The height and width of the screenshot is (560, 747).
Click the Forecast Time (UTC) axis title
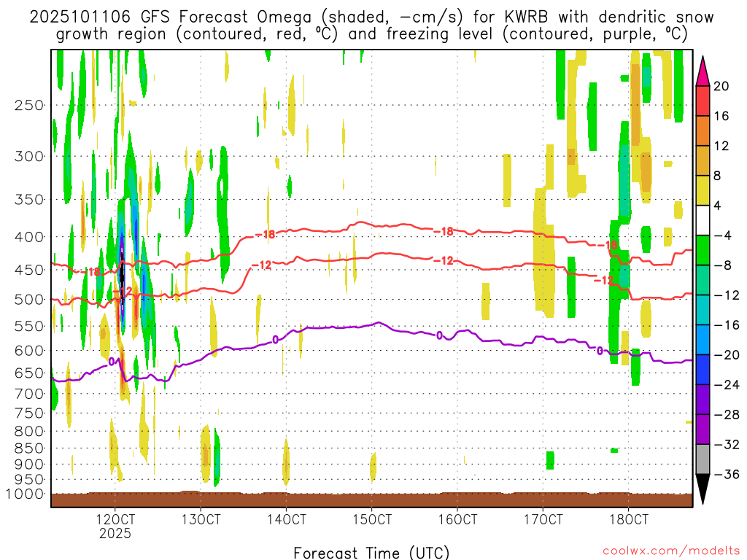click(x=371, y=553)
